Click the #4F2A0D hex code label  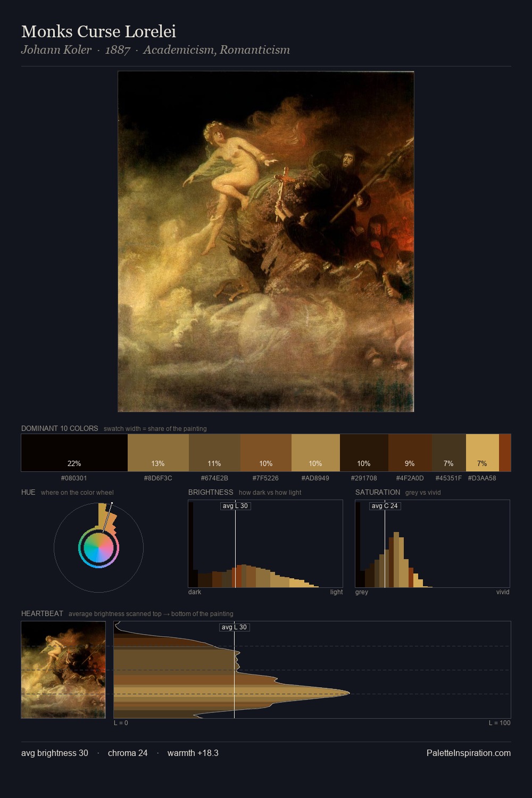point(410,478)
